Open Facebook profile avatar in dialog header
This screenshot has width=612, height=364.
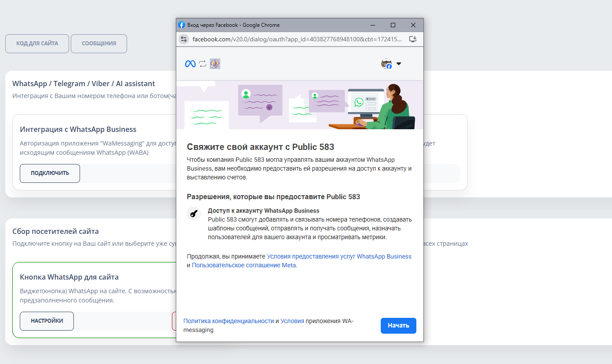(x=386, y=64)
